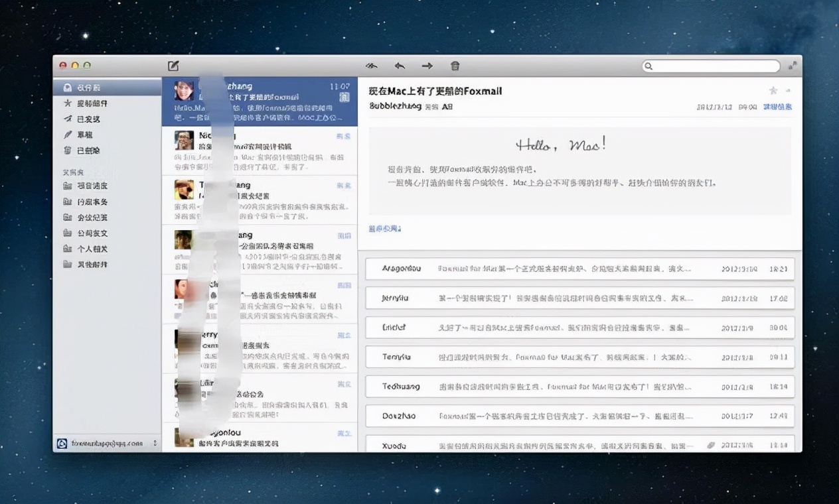
Task: Open the conversation row from Aragonliou
Action: point(580,269)
